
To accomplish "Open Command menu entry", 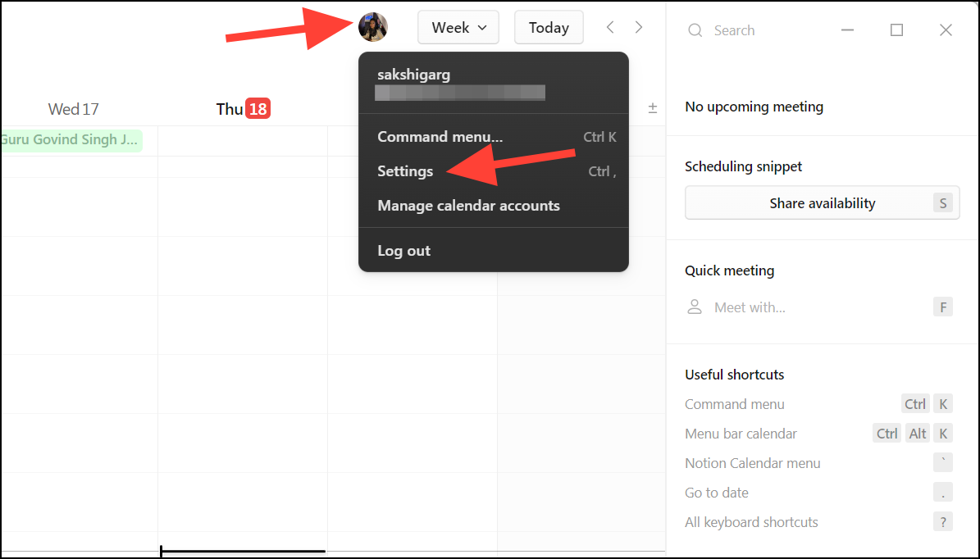I will point(493,137).
